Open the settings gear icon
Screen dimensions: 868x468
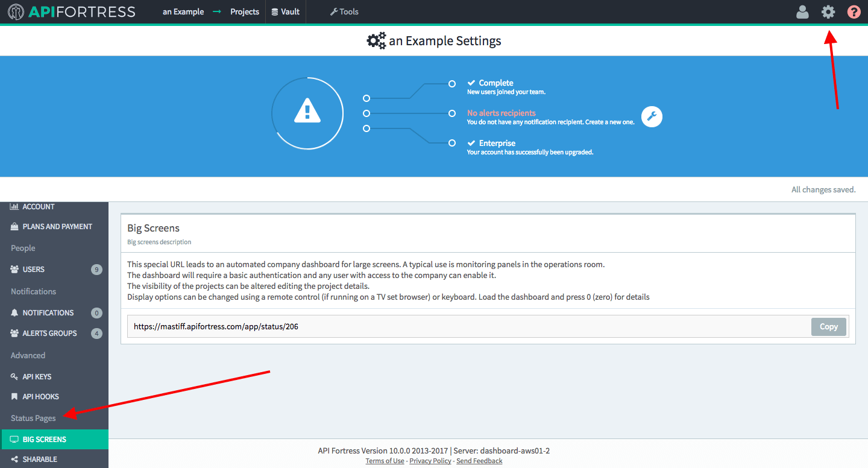828,11
